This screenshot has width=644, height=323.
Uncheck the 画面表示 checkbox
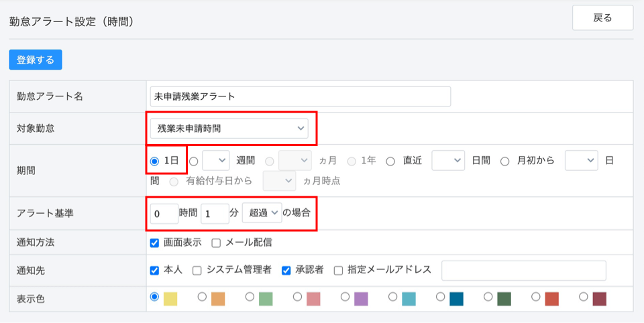(155, 243)
